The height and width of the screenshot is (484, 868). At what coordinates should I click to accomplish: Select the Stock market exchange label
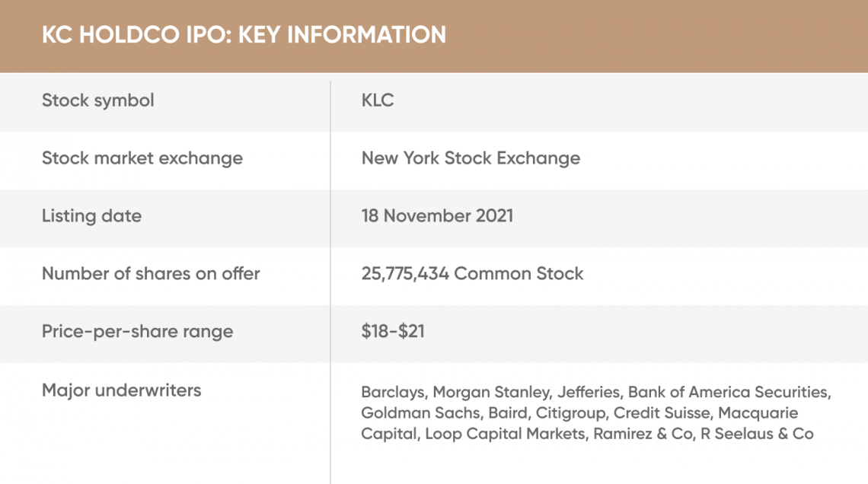142,159
